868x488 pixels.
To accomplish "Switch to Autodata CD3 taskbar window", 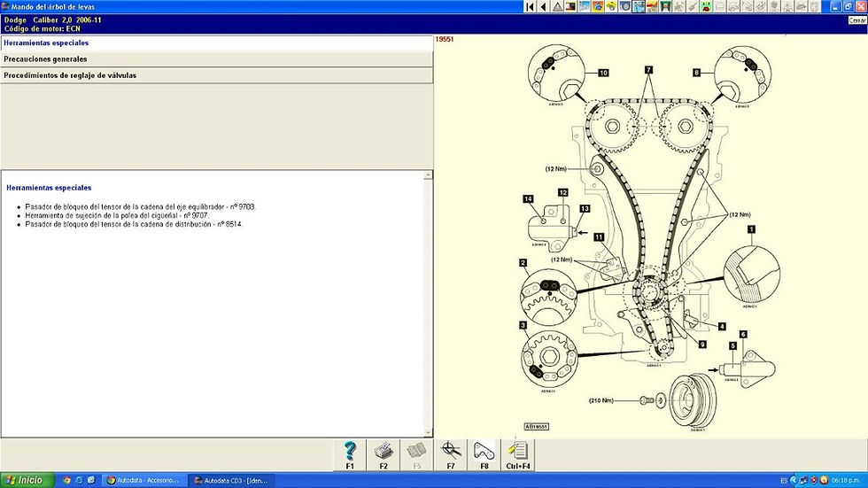I will 231,480.
